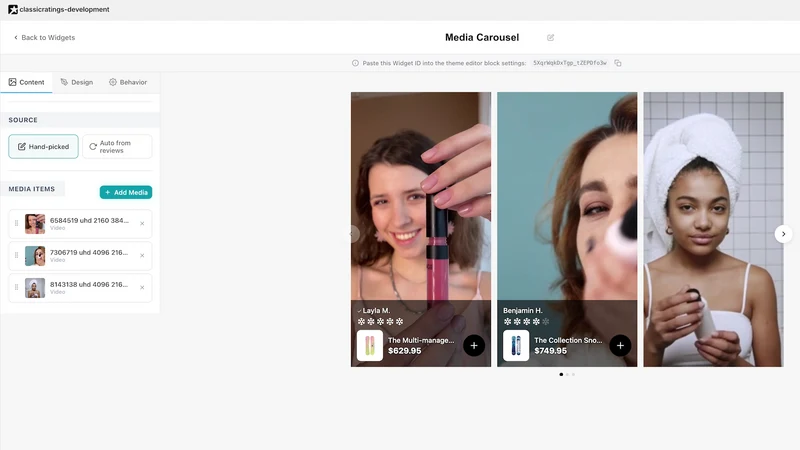Click reviewer name Benjamin H.
800x450 pixels.
(x=523, y=310)
